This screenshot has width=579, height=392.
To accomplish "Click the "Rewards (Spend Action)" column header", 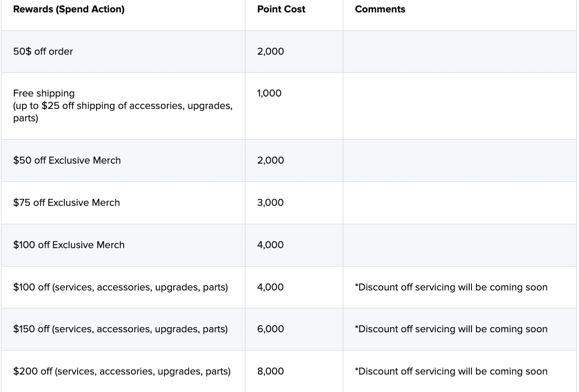I will (68, 9).
